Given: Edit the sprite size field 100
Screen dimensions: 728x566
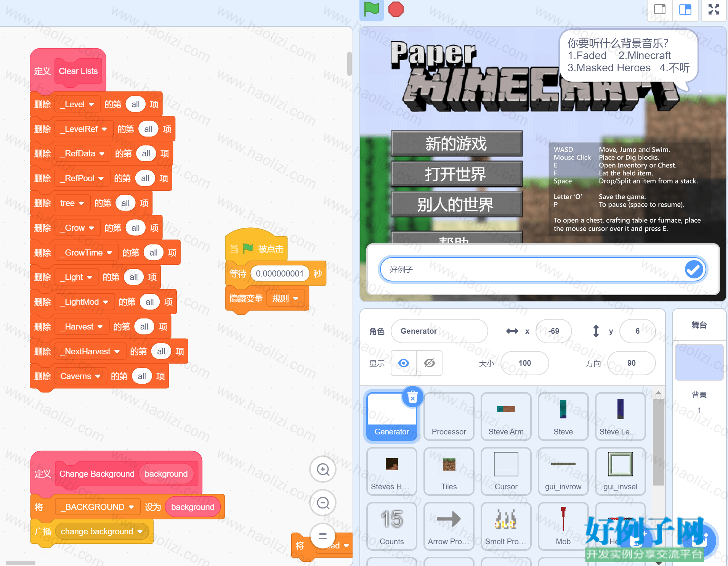Looking at the screenshot, I should coord(525,363).
